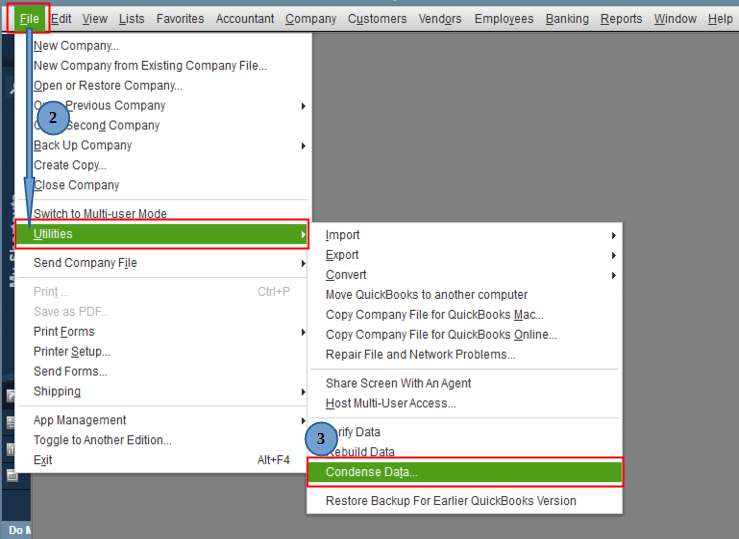Click Share Screen With An Agent

coord(398,383)
